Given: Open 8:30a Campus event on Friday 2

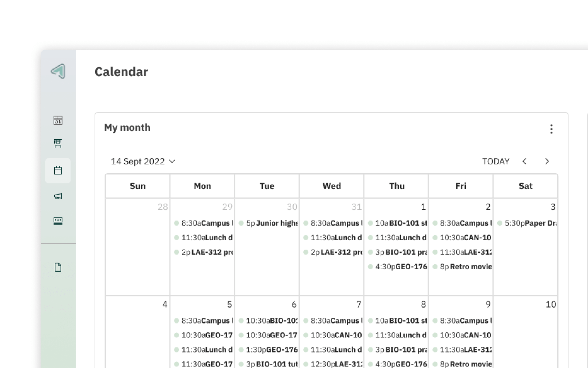Looking at the screenshot, I should pos(462,223).
